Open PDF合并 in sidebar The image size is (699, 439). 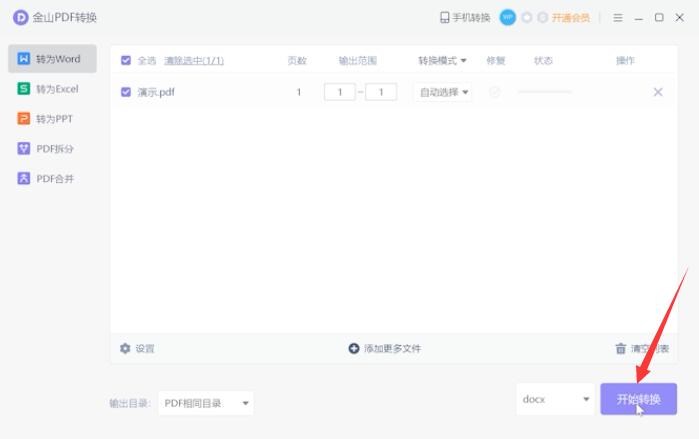point(53,178)
